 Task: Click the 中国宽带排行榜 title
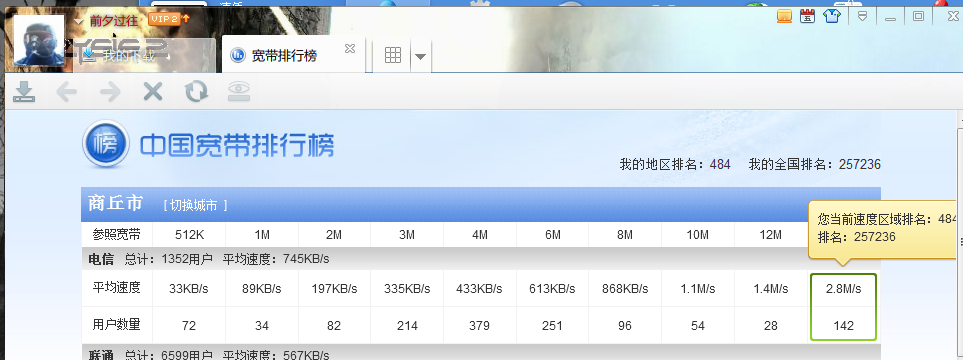(x=237, y=146)
